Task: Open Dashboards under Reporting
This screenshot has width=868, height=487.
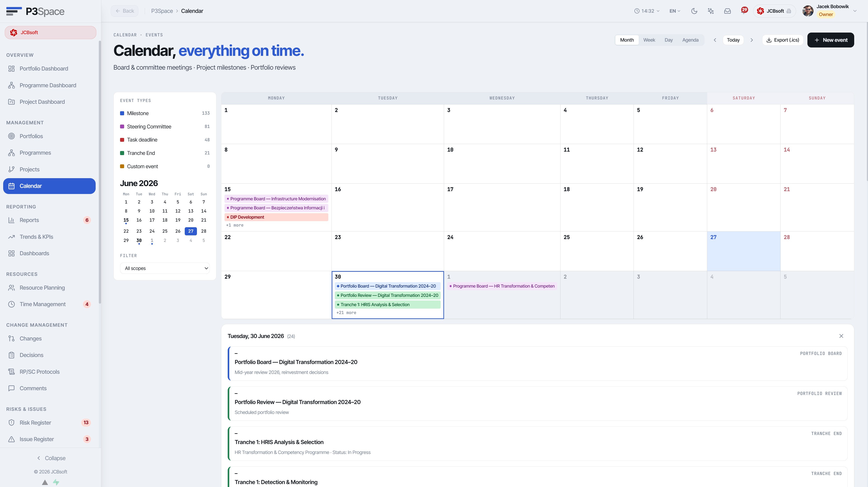Action: click(49, 253)
